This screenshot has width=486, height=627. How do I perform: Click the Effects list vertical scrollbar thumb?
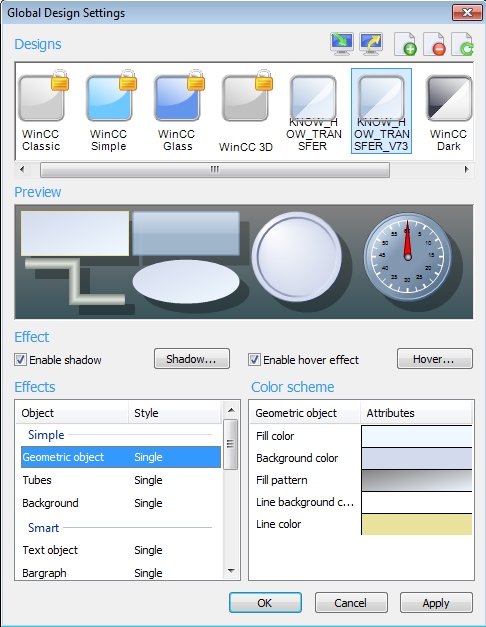(x=230, y=444)
